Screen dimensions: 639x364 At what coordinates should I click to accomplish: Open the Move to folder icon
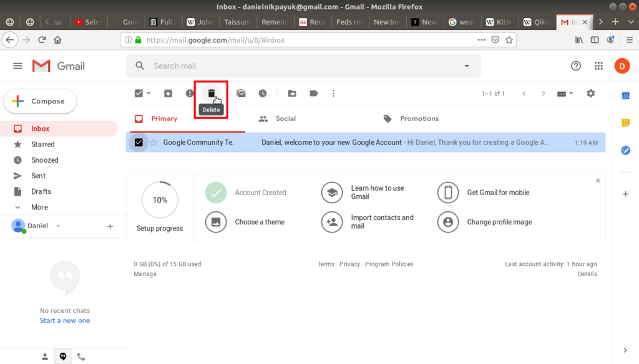292,93
